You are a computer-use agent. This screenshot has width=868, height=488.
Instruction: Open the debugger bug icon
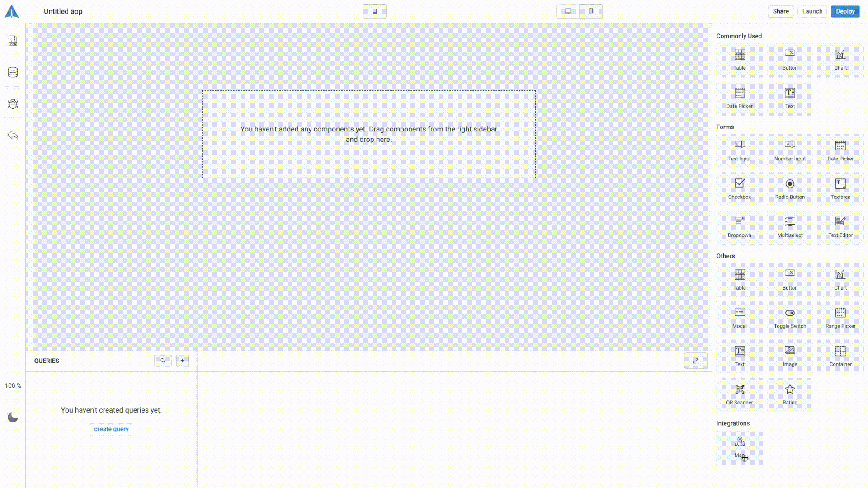pos(13,104)
